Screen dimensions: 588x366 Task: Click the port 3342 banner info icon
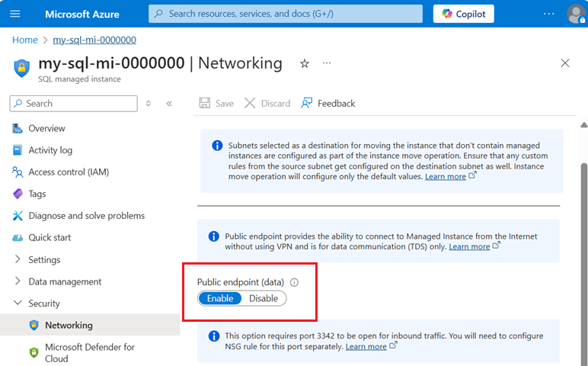[214, 336]
